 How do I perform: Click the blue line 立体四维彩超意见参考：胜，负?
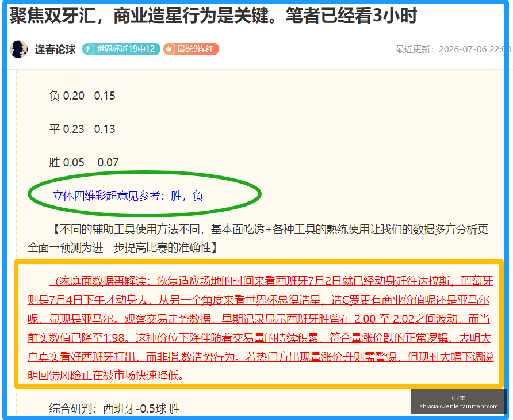pyautogui.click(x=128, y=196)
